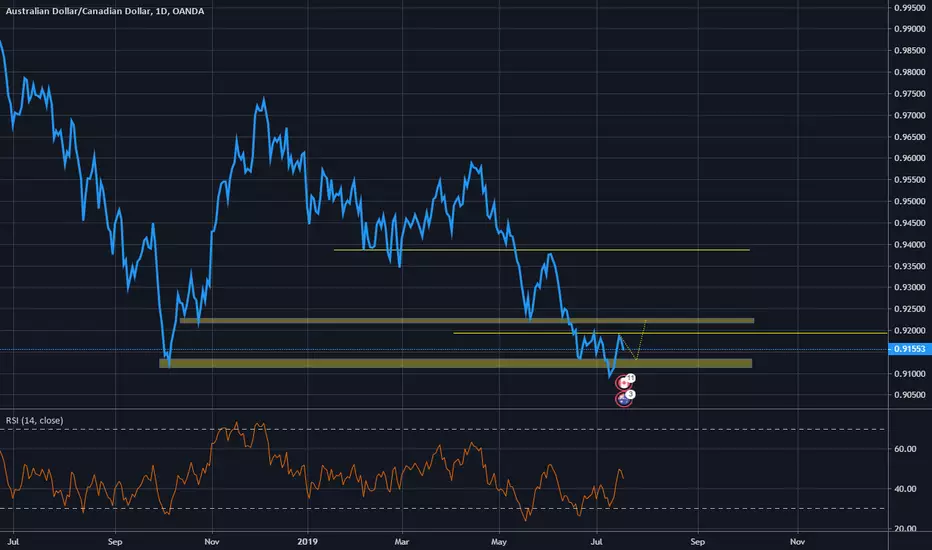Click the RSI 60.00 scale label

(905, 449)
